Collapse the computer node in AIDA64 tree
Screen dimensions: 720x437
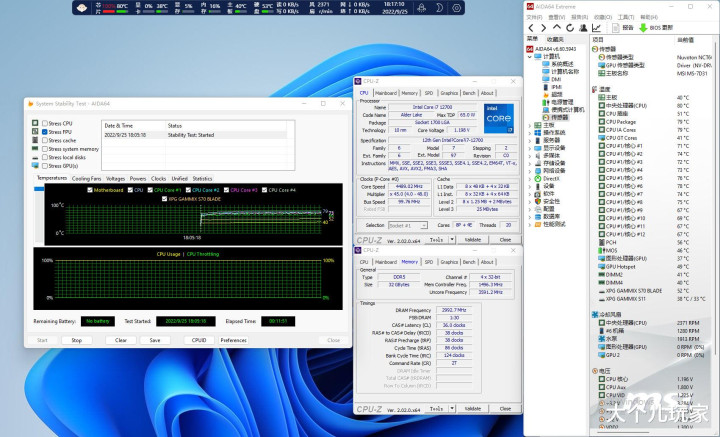[530, 56]
